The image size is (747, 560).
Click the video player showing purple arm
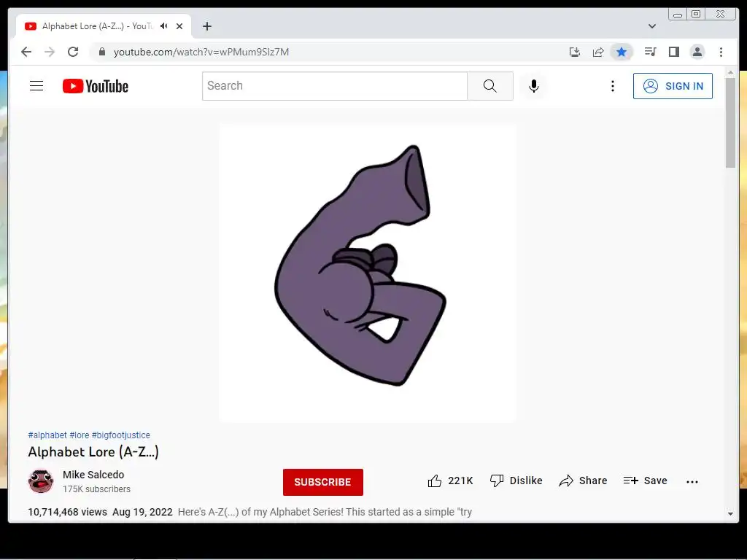(368, 273)
